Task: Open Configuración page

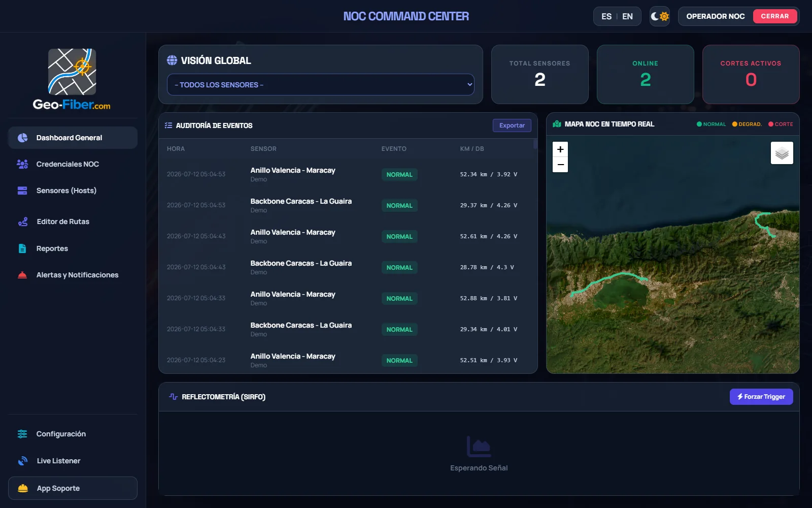Action: click(73, 434)
